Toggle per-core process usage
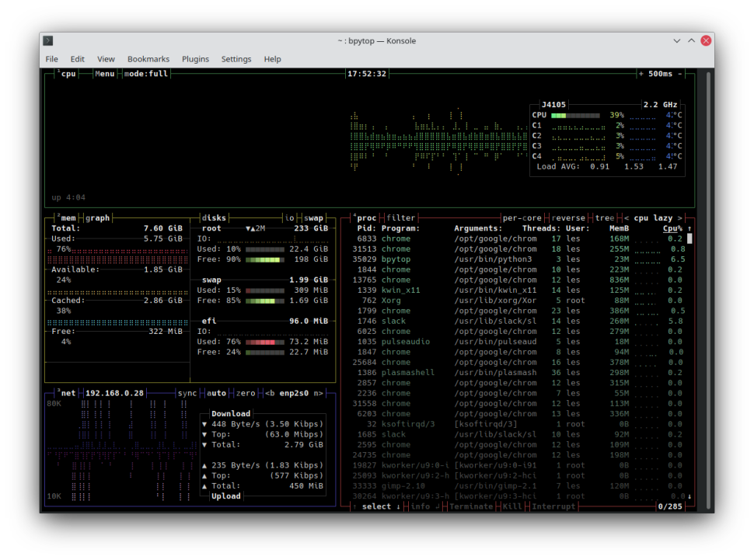754x560 pixels. [x=522, y=217]
